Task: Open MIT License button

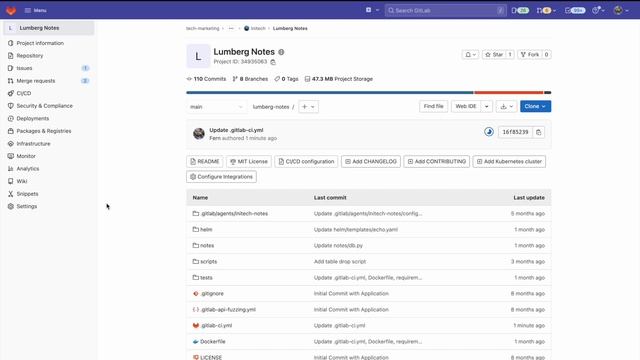Action: coord(249,162)
